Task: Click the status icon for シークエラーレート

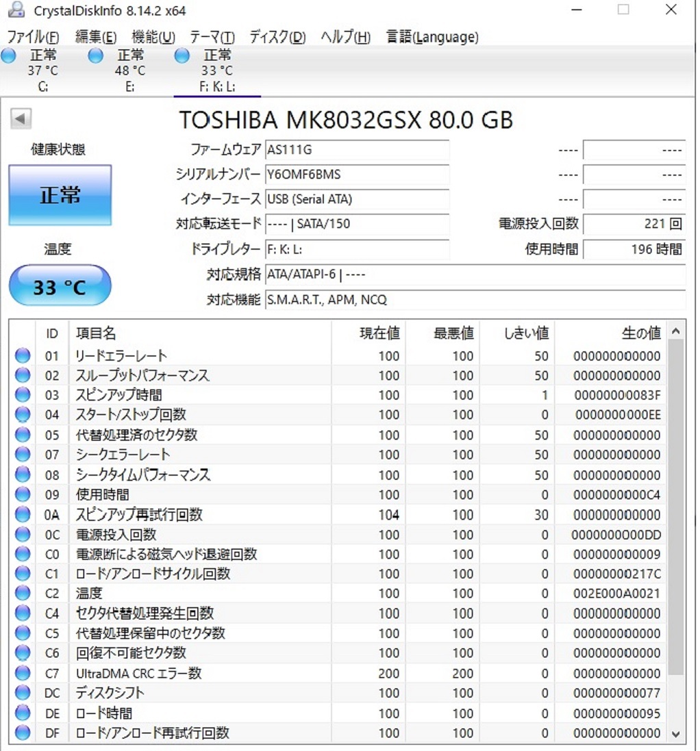Action: 23,455
